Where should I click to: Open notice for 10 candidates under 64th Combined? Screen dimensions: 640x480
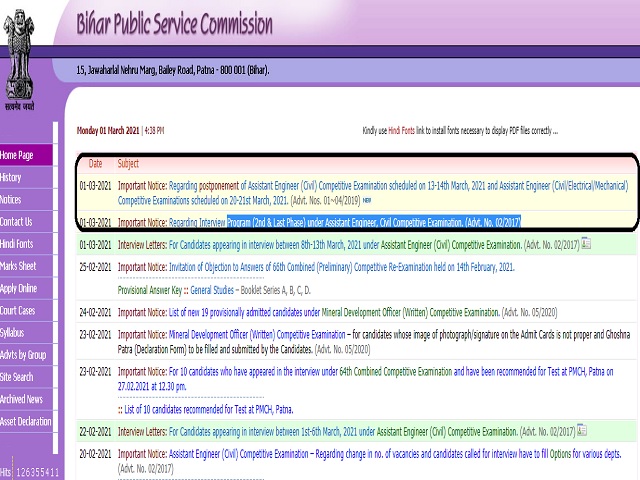coord(366,379)
